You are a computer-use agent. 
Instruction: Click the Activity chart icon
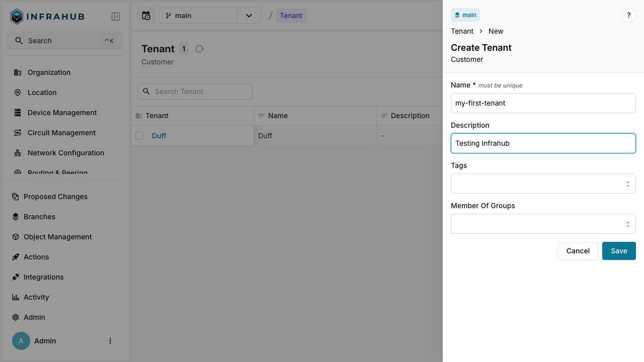[16, 297]
